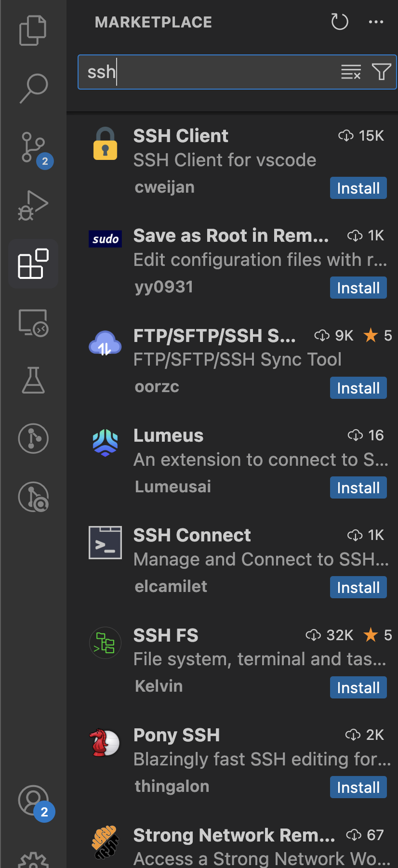Clear extension search results icon
Viewport: 398px width, 868px height.
point(351,72)
